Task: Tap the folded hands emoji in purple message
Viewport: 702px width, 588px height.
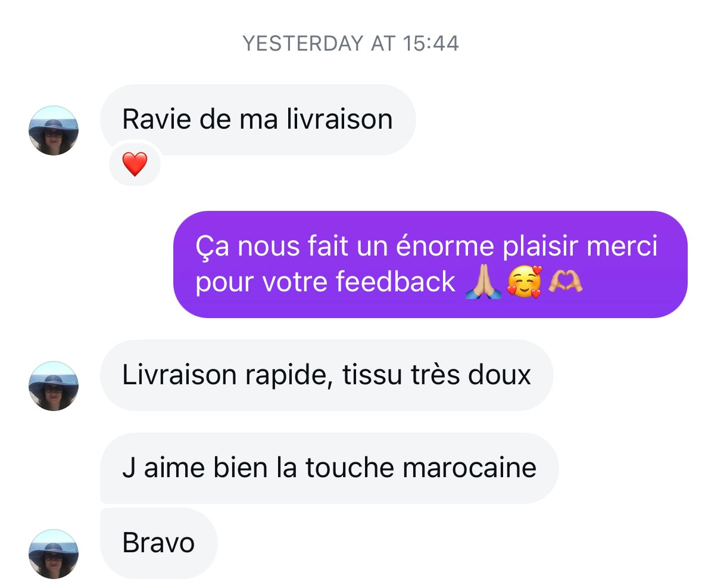Action: click(x=483, y=282)
